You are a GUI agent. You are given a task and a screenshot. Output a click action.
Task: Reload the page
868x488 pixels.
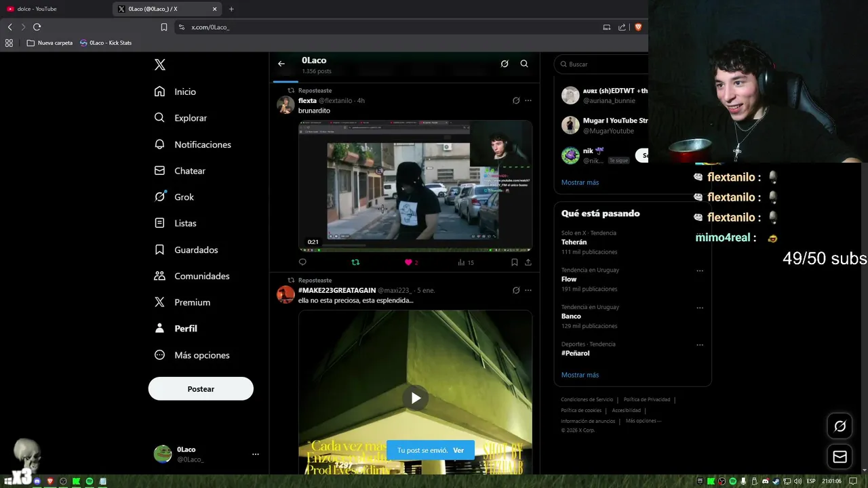click(37, 27)
